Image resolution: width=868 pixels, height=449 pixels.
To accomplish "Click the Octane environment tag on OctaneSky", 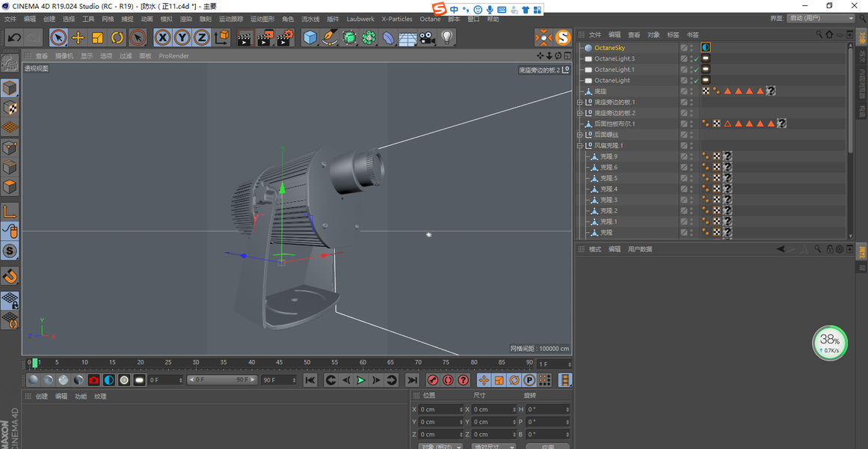I will pos(706,48).
